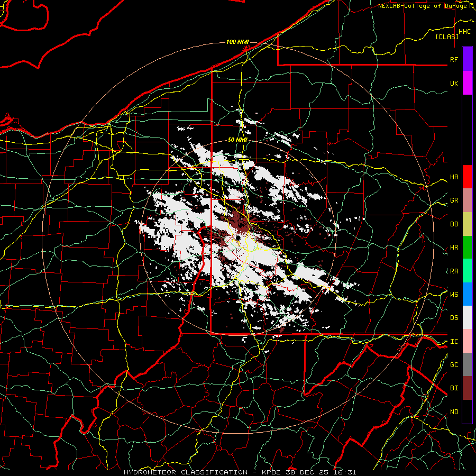Click the white DS legend swatch
476x476 pixels.
tap(467, 317)
